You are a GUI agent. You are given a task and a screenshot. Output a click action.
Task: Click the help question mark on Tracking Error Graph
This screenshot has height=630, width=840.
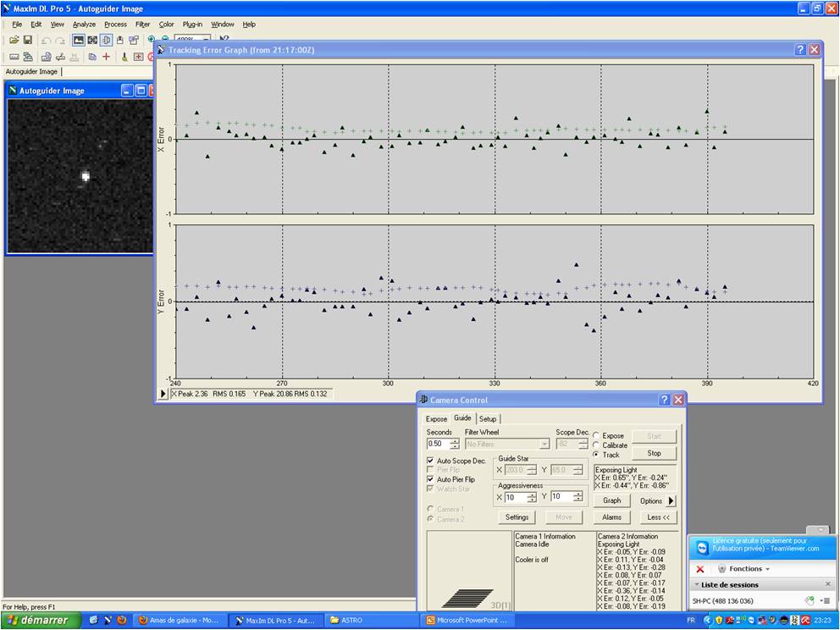tap(799, 50)
